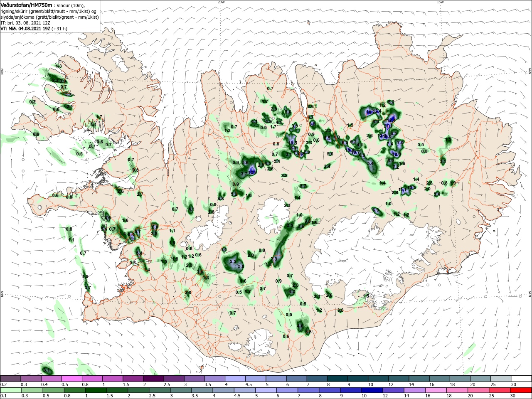Pick the 1.5 swatch in upper snow legend
This screenshot has width=532, height=399.
tap(133, 379)
